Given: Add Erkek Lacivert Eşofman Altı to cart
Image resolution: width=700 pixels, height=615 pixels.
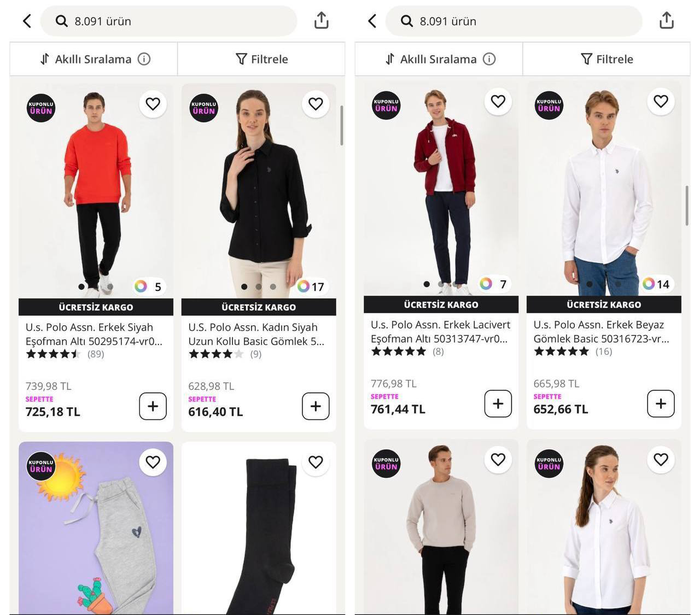Looking at the screenshot, I should point(498,404).
